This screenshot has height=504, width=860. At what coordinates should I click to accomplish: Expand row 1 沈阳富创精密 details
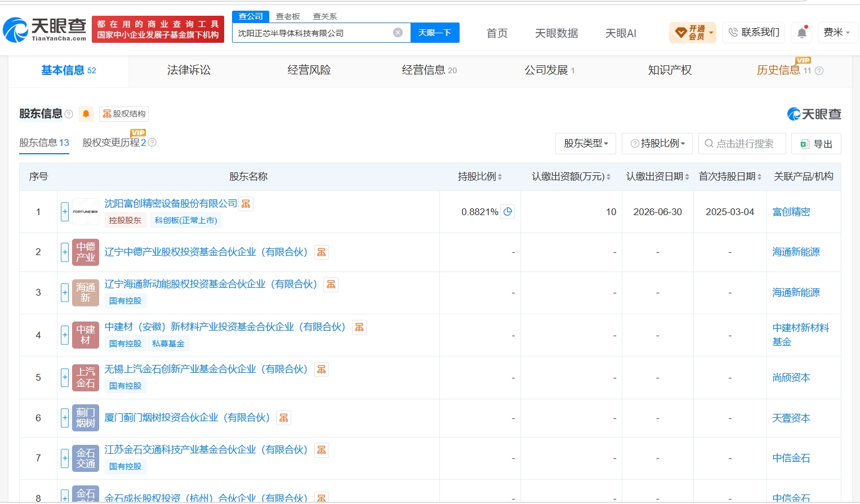[x=65, y=212]
